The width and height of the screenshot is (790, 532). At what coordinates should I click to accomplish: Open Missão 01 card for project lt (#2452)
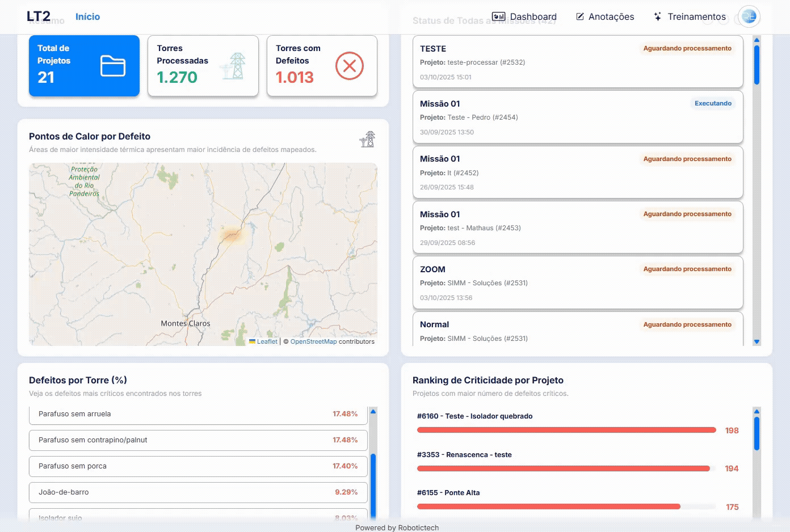point(578,172)
